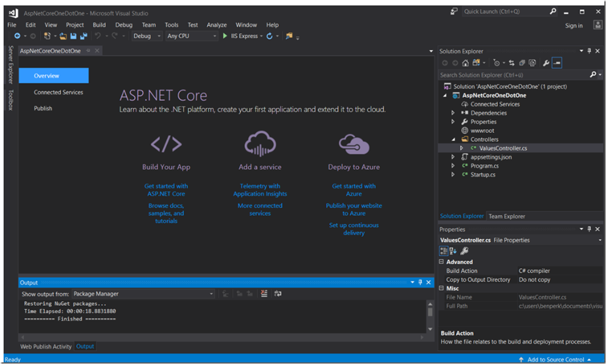The image size is (606, 364).
Task: Expand the Startup.cs node
Action: click(453, 174)
